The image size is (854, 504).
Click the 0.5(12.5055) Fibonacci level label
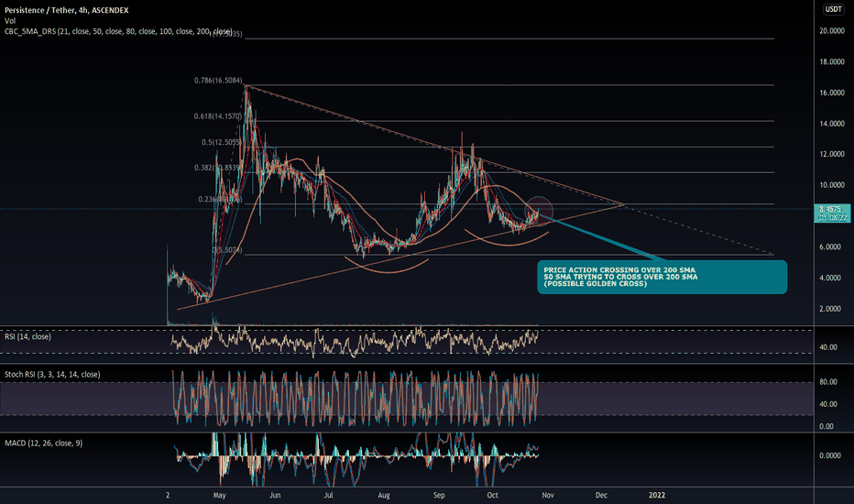tap(222, 143)
